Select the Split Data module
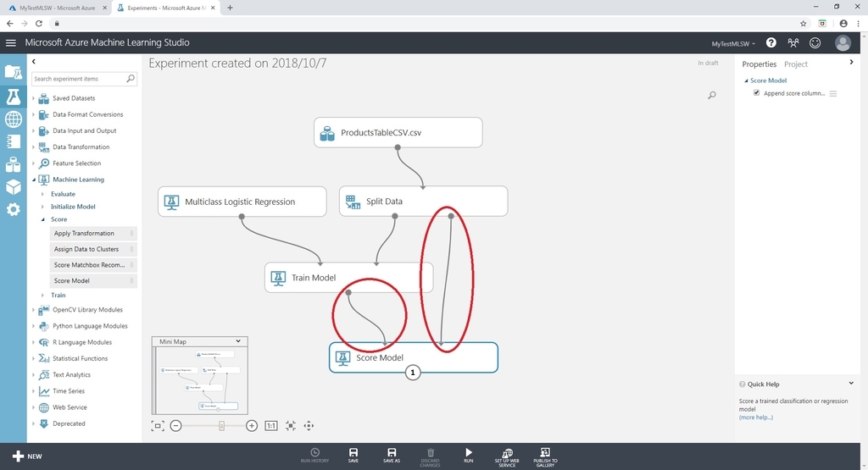This screenshot has height=470, width=868. point(423,202)
